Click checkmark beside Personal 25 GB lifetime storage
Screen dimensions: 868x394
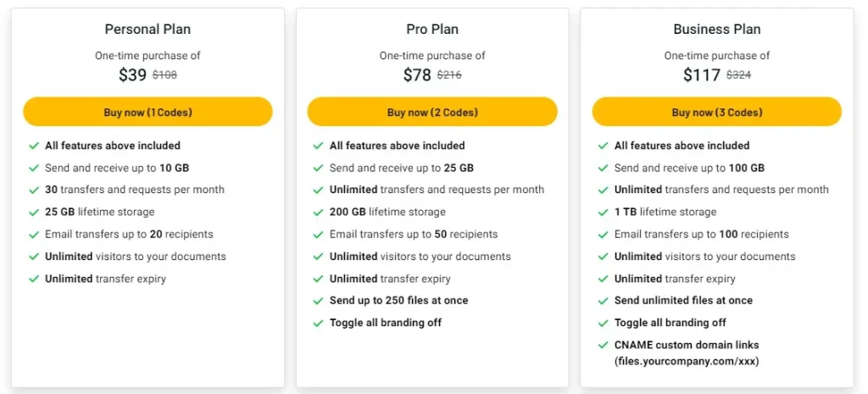[34, 212]
